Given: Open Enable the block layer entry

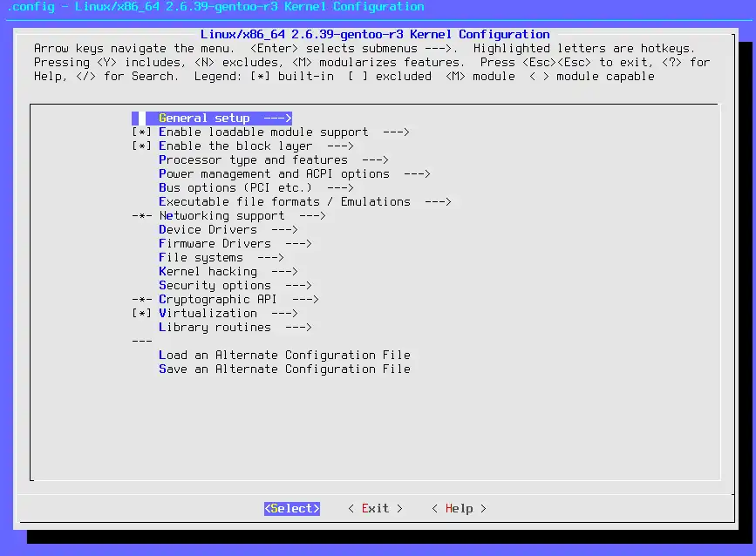Looking at the screenshot, I should 256,146.
